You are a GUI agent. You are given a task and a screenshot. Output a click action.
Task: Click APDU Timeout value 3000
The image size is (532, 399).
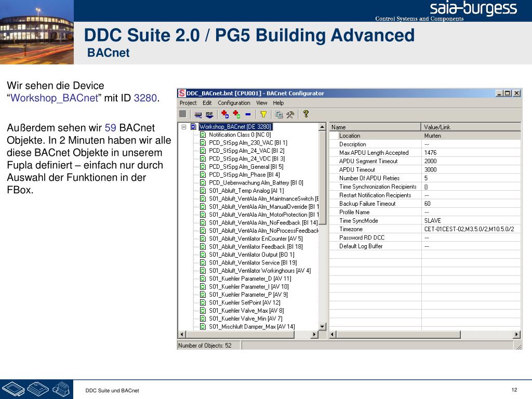coord(430,170)
